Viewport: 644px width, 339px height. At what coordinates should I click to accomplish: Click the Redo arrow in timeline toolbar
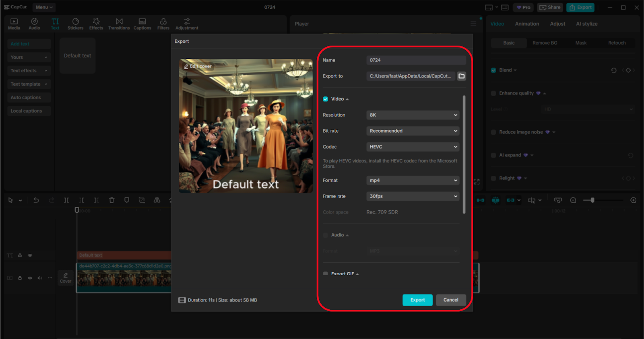tap(51, 200)
